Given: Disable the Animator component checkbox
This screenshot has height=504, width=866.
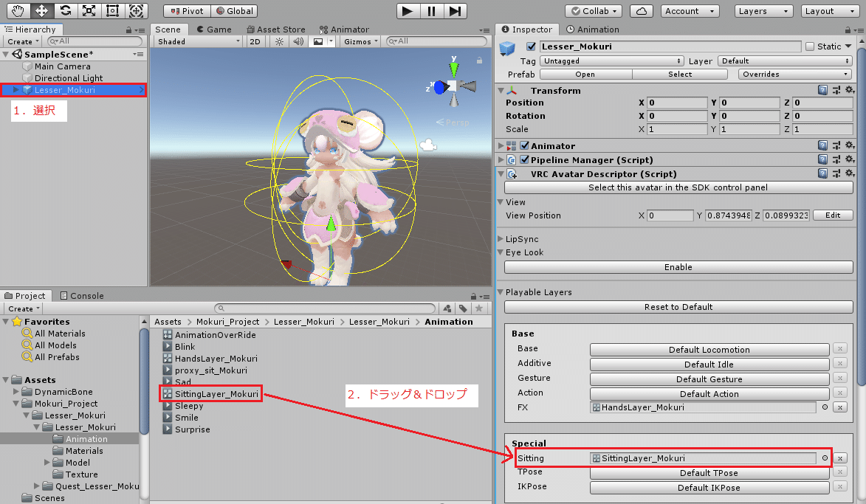Looking at the screenshot, I should click(525, 145).
